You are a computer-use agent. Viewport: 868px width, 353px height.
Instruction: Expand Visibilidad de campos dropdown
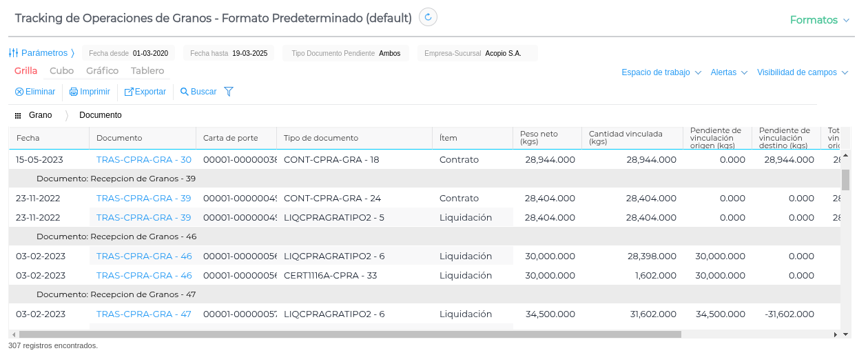tap(802, 72)
